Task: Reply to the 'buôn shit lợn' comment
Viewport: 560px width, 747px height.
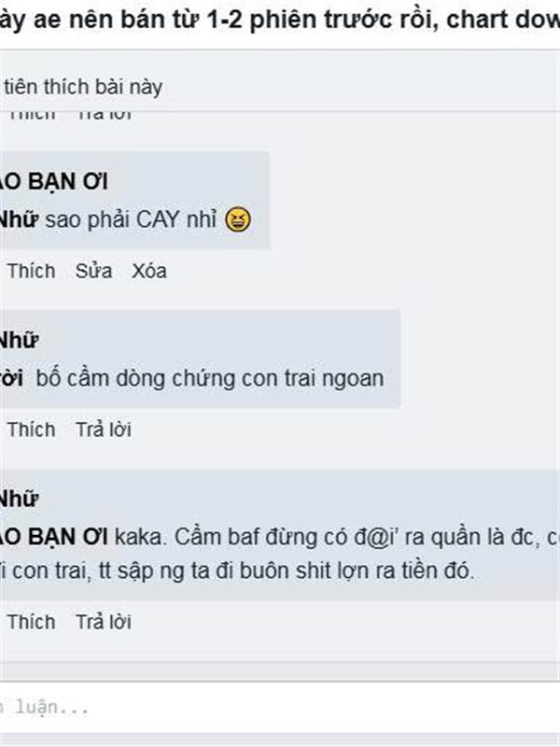Action: [x=104, y=622]
